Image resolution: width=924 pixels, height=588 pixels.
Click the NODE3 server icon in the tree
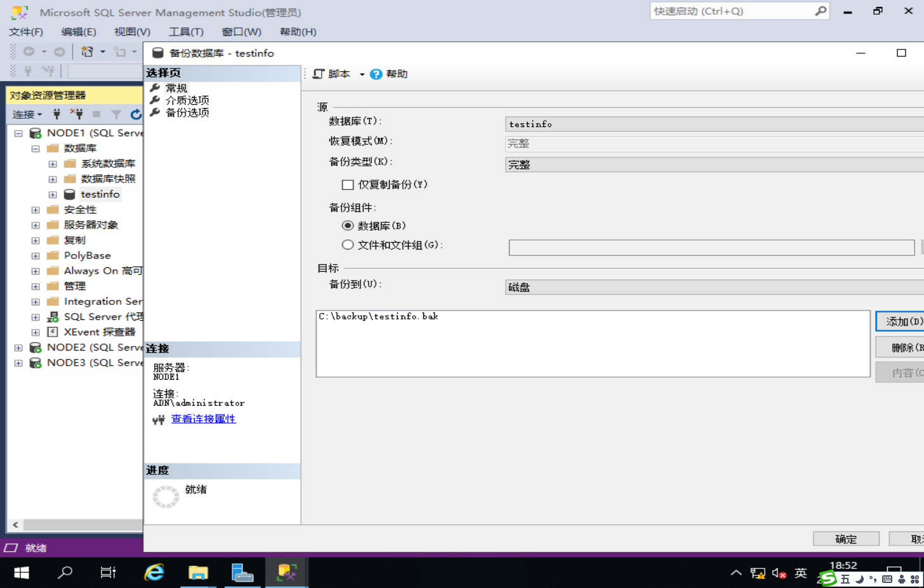tap(36, 363)
